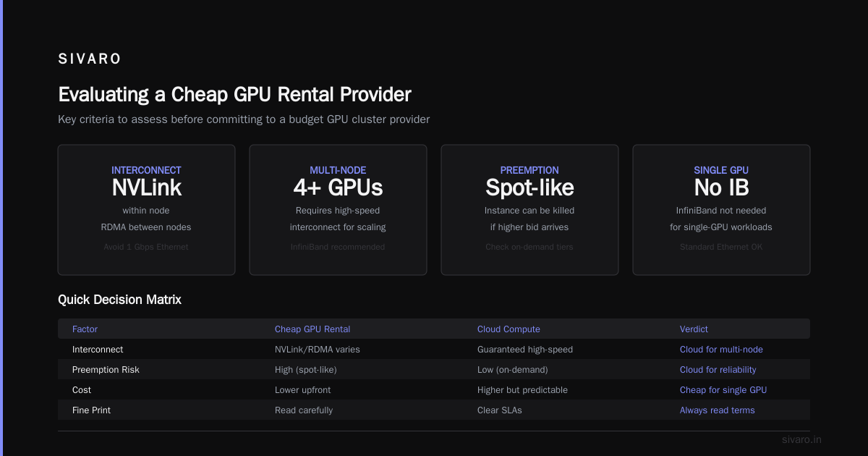The image size is (868, 456).
Task: Click the 'Low (on-demand)' cell
Action: [x=513, y=370]
